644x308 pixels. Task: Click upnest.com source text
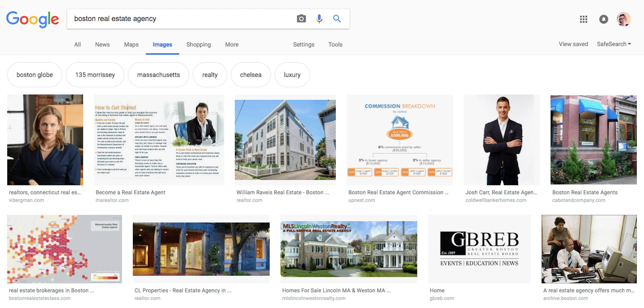[362, 200]
